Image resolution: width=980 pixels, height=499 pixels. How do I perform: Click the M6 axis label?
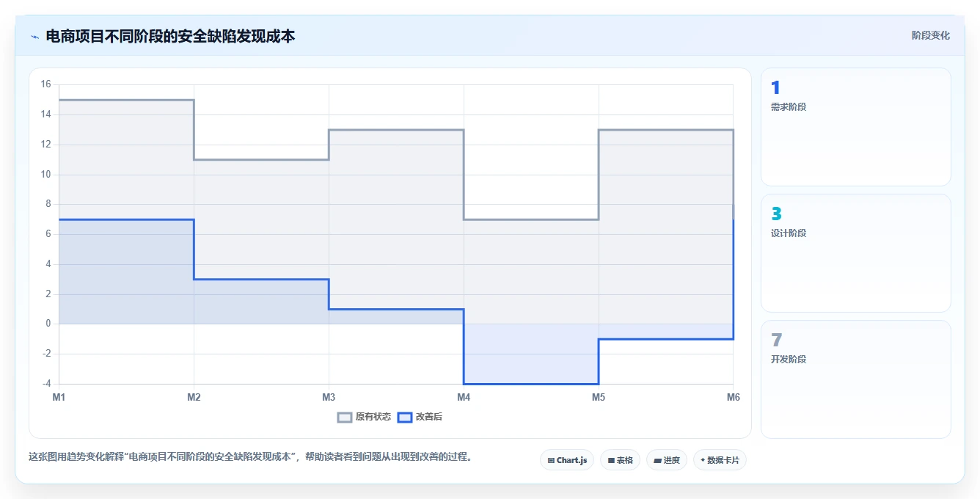(x=734, y=397)
